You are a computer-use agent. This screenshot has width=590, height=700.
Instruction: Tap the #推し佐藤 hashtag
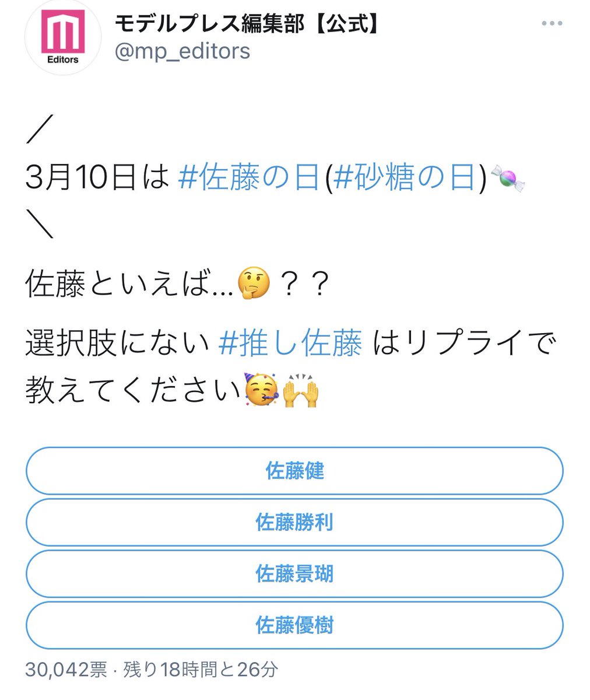(x=290, y=344)
